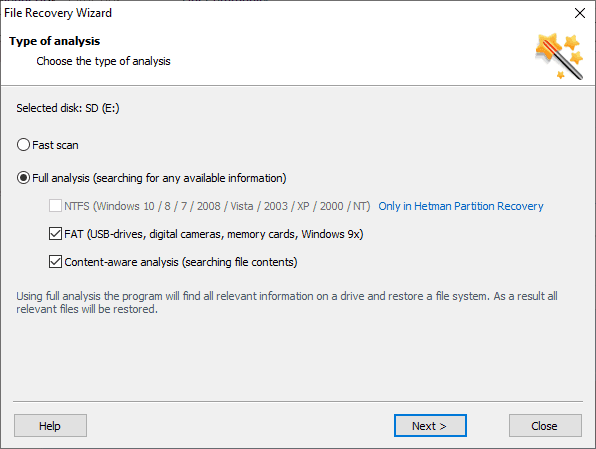
Task: Open the Help button
Action: (51, 426)
